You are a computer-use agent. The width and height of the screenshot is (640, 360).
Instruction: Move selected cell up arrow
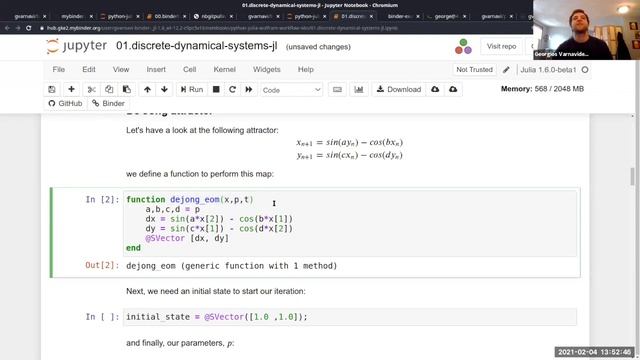[147, 89]
